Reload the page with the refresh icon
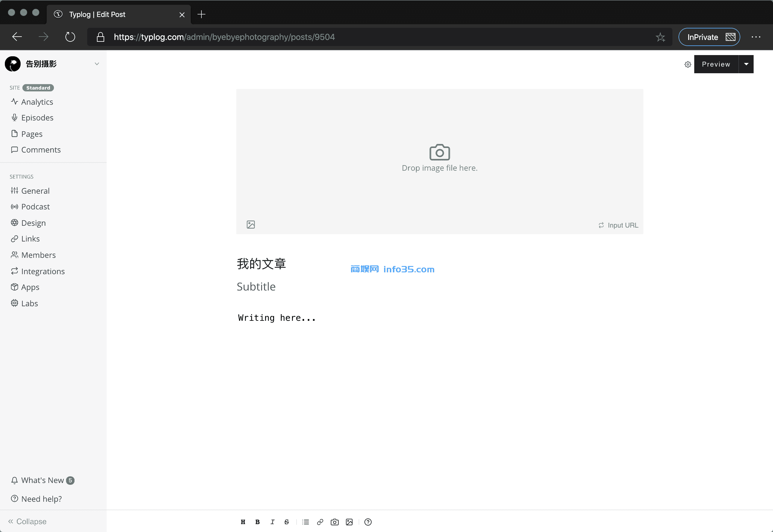 70,37
